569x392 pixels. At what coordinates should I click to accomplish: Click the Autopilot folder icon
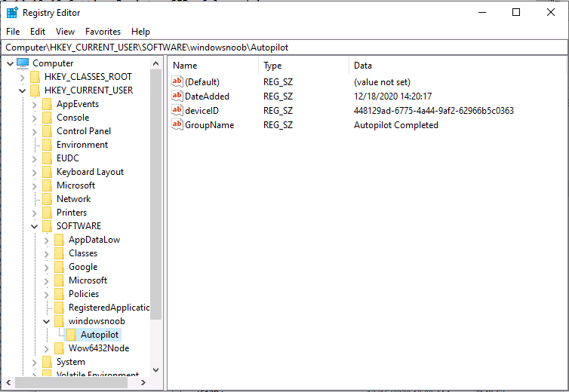[x=71, y=335]
